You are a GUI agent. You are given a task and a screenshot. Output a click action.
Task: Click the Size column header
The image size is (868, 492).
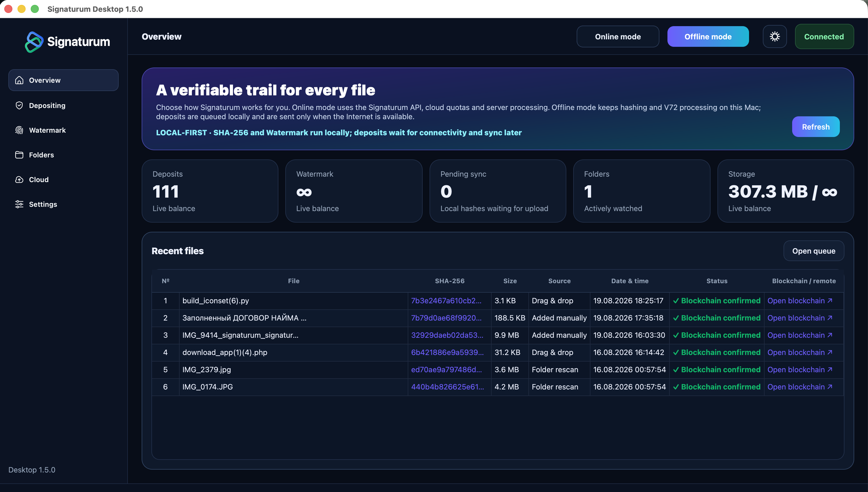coord(510,281)
